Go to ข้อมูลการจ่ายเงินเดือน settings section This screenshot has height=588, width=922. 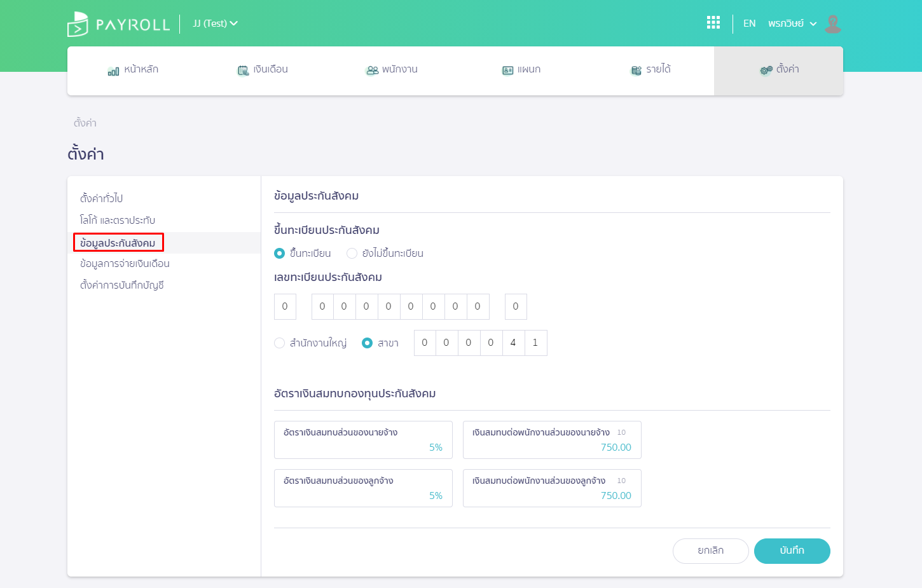click(x=125, y=264)
